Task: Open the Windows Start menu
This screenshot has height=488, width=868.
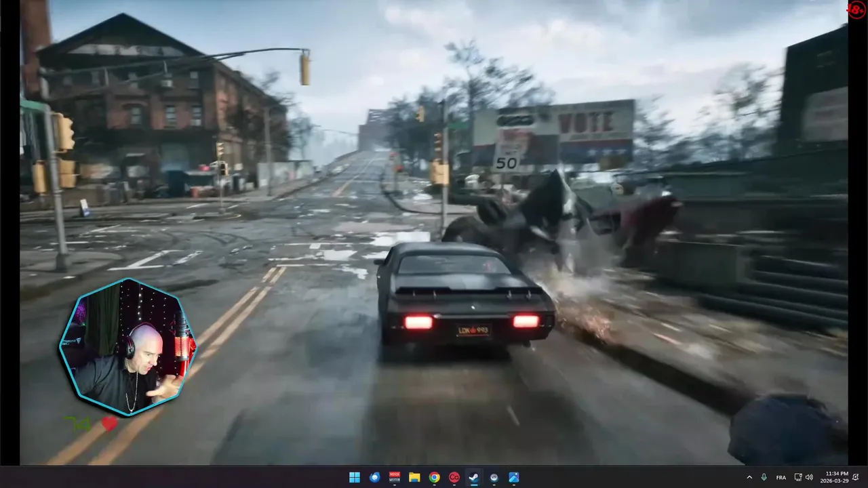Action: (355, 477)
